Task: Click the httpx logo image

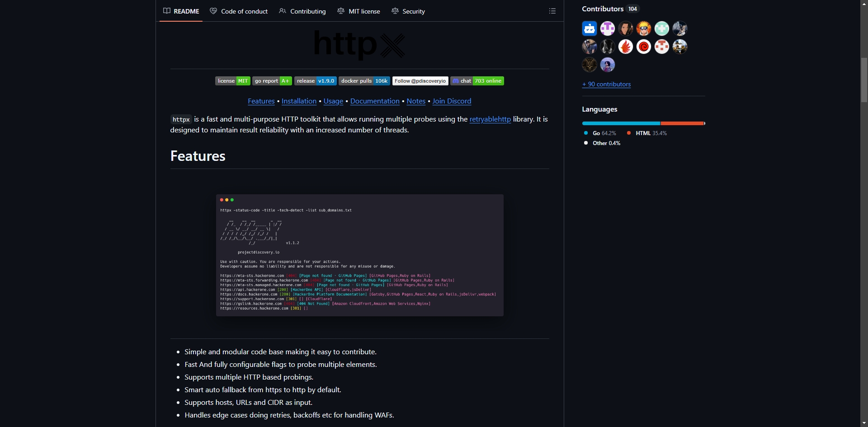Action: click(360, 44)
